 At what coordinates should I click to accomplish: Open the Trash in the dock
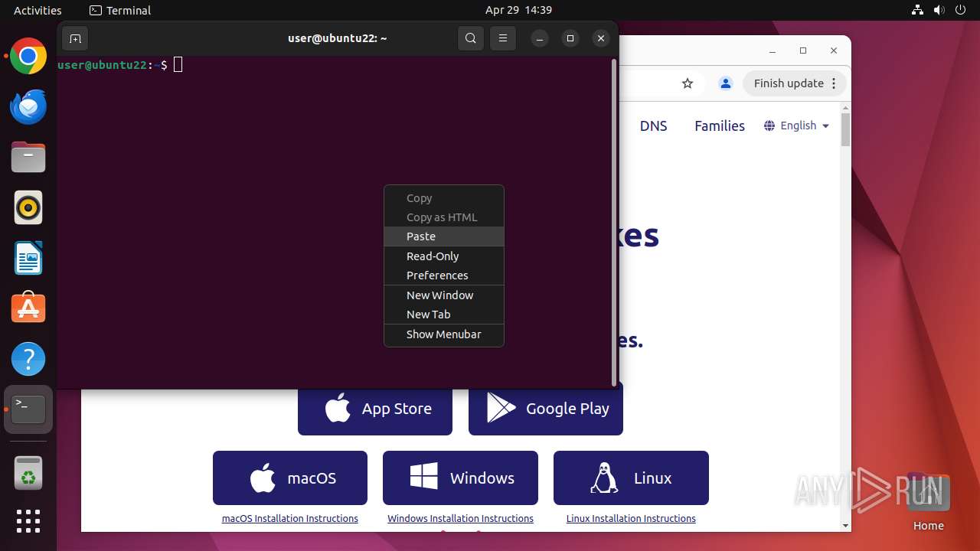coord(28,473)
